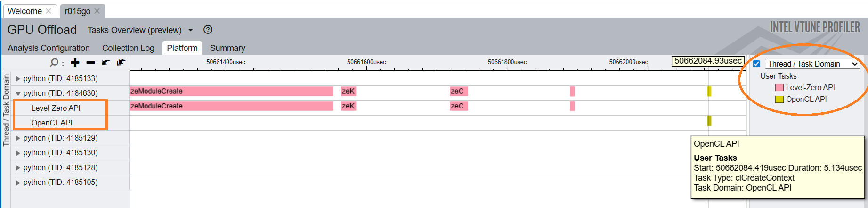
Task: Open the Collection Log tab
Action: [x=128, y=48]
